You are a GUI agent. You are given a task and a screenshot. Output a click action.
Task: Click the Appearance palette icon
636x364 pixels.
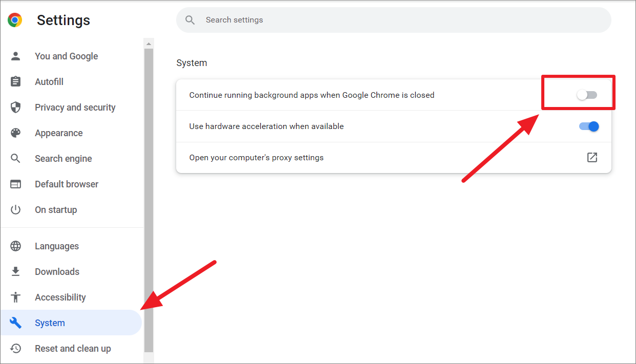point(16,133)
